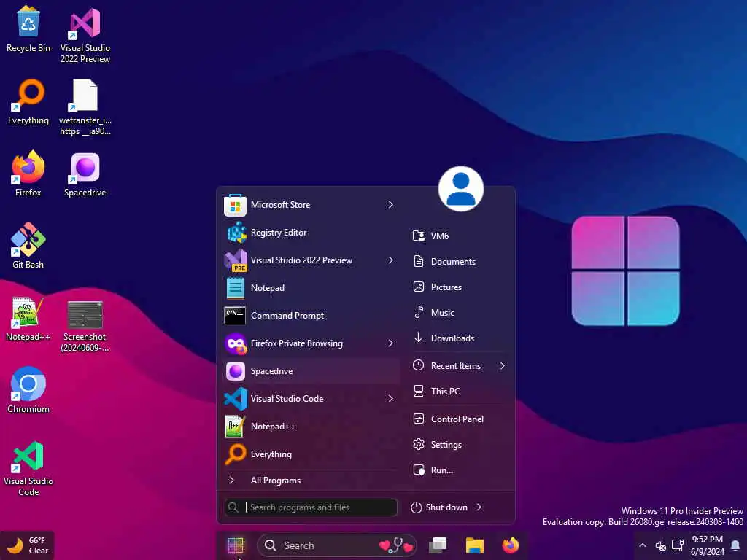Select the Notepad++ desktop shortcut

[28, 319]
